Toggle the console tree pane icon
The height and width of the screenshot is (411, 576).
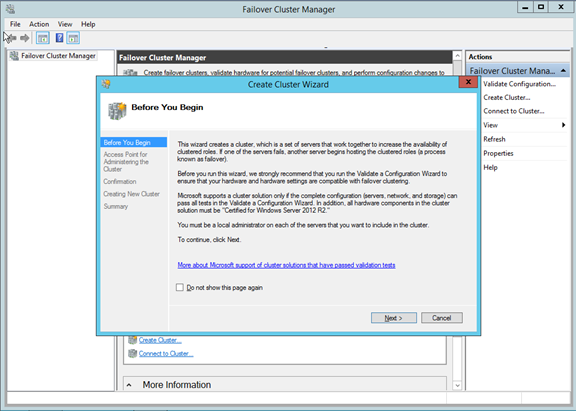43,38
